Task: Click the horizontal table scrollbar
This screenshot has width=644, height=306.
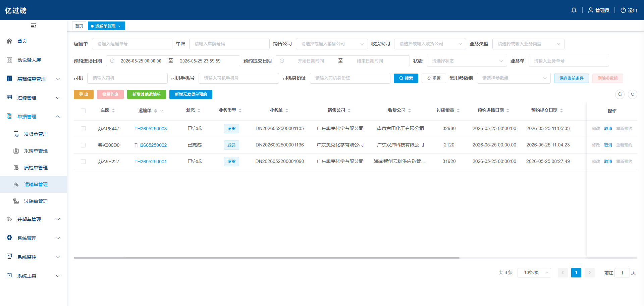Action: pyautogui.click(x=267, y=258)
